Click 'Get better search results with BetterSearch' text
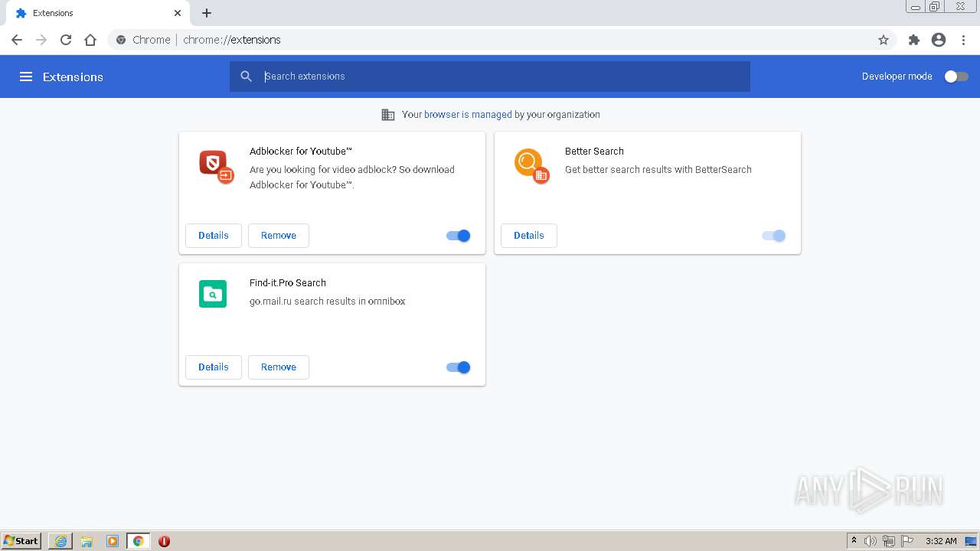980x551 pixels. pos(658,170)
